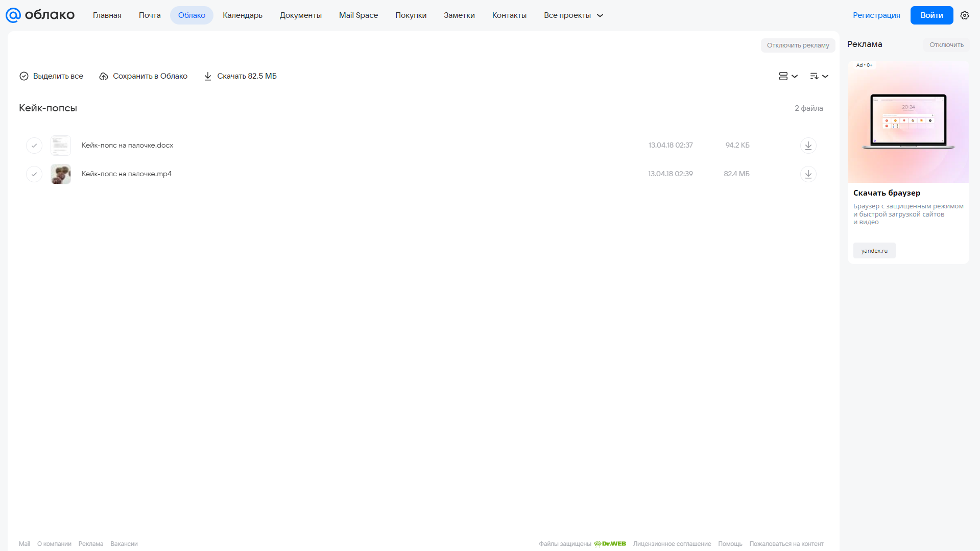Expand the view mode dropdown
Viewport: 980px width, 551px height.
788,76
